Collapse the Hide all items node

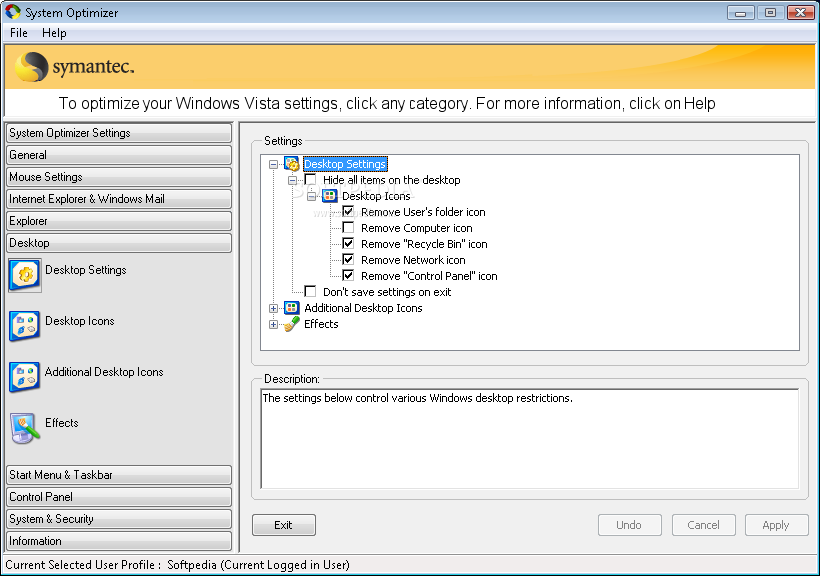click(x=292, y=180)
